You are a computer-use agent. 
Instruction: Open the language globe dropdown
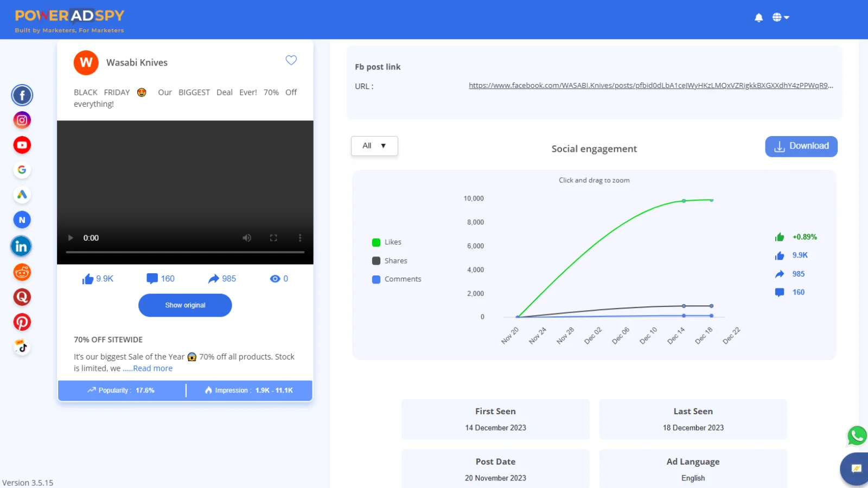tap(781, 17)
